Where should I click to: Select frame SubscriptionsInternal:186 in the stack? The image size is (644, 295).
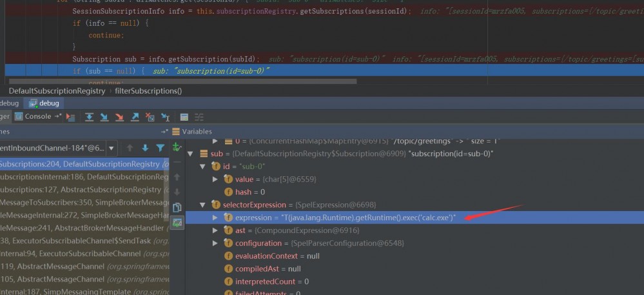[x=84, y=177]
